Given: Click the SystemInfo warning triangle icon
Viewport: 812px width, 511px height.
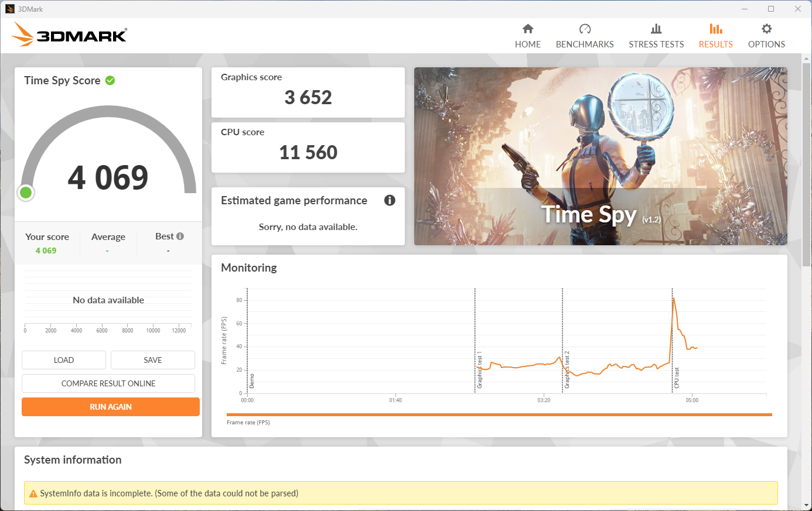Looking at the screenshot, I should (33, 493).
